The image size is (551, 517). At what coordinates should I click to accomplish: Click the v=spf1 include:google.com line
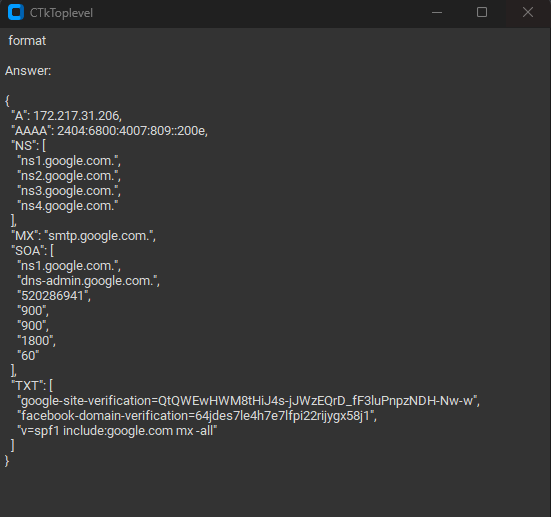click(x=117, y=431)
